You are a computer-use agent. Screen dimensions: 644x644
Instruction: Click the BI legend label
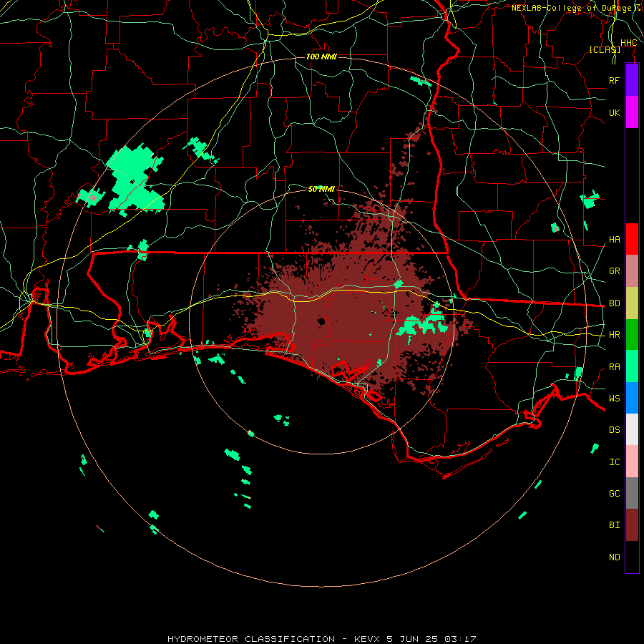pyautogui.click(x=615, y=525)
